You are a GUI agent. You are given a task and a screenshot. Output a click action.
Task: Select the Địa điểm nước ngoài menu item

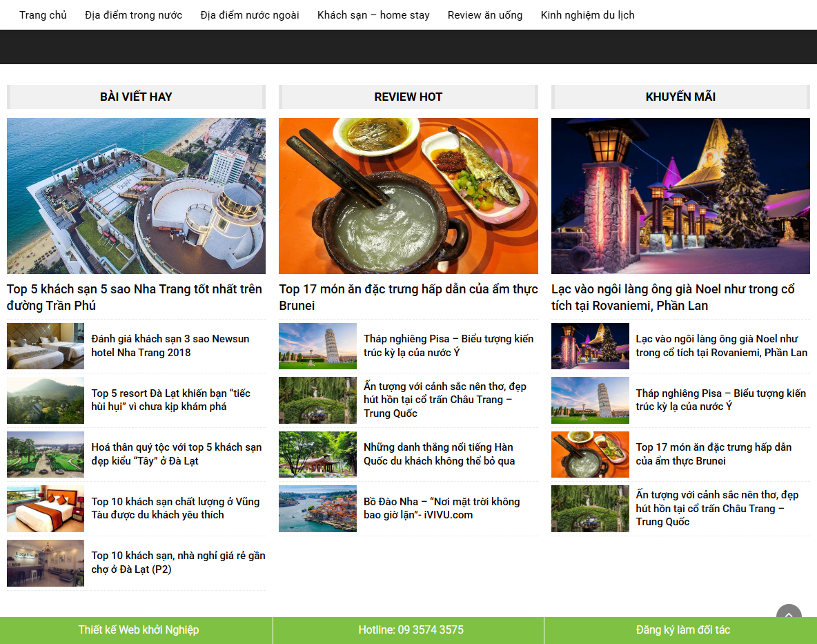tap(248, 14)
